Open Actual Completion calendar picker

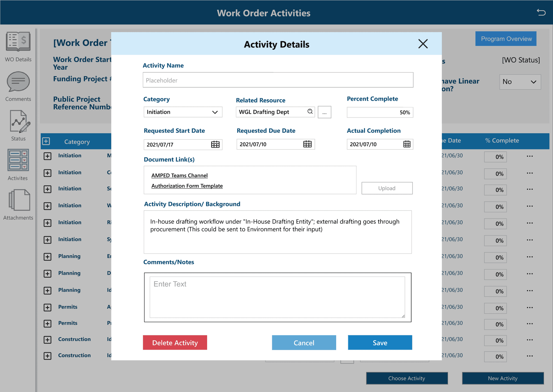pos(407,144)
